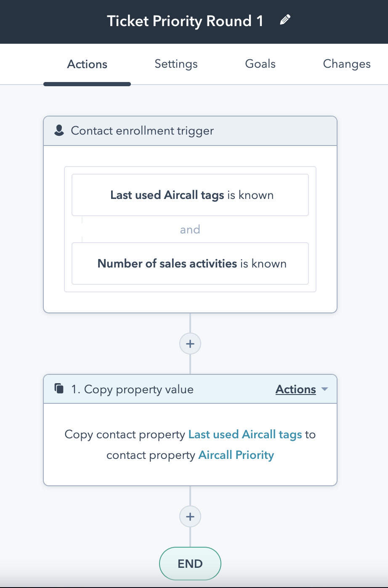The image size is (388, 588).
Task: Click the contact person icon in trigger header
Action: [59, 131]
